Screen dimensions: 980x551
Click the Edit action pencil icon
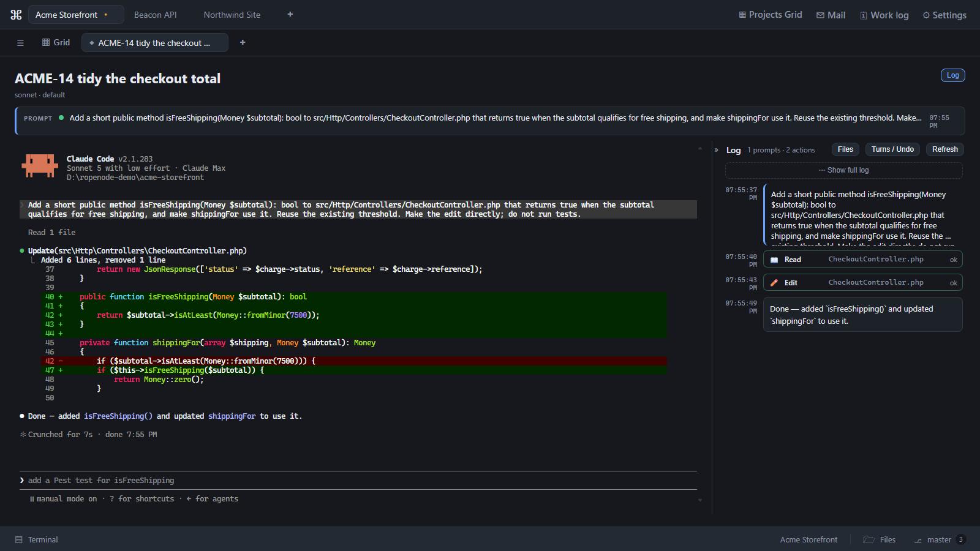pos(774,283)
